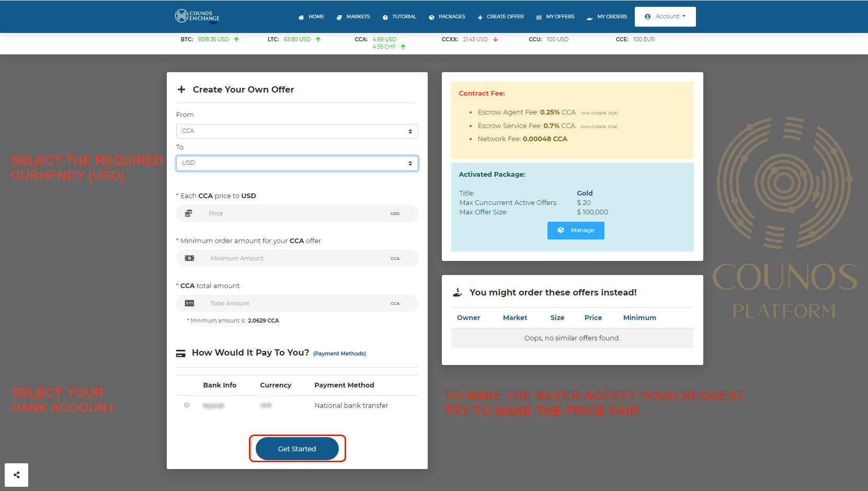Click 'Oops, no similar offers found.' message

pyautogui.click(x=572, y=338)
